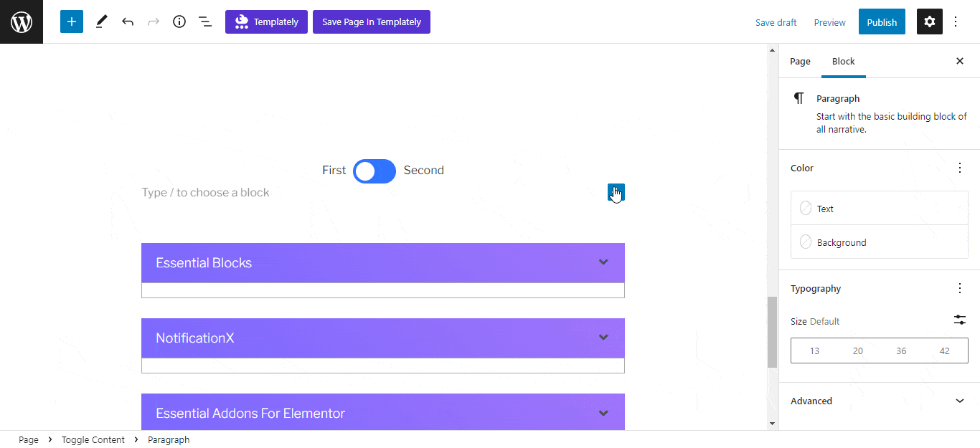
Task: Select font size 42
Action: click(x=944, y=351)
